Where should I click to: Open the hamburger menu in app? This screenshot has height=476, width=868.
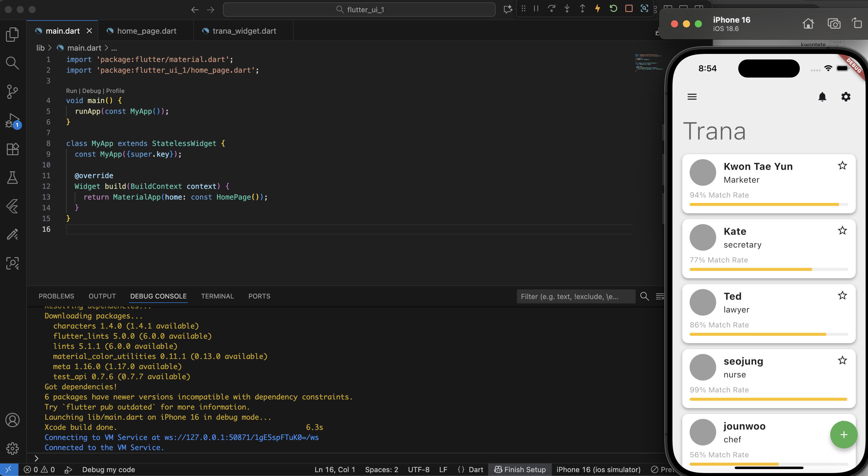click(692, 97)
